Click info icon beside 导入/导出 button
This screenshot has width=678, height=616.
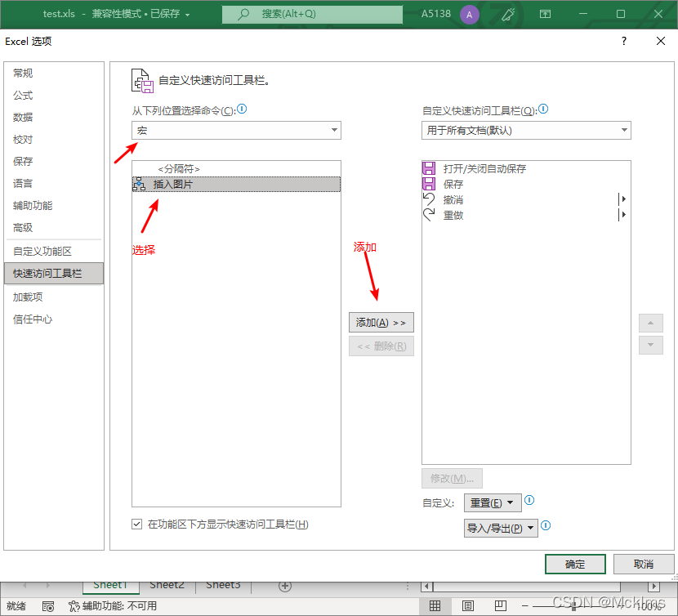pyautogui.click(x=546, y=525)
